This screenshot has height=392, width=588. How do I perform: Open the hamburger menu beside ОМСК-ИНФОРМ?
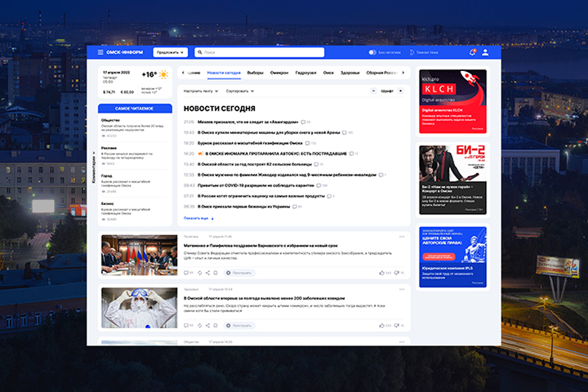point(100,52)
